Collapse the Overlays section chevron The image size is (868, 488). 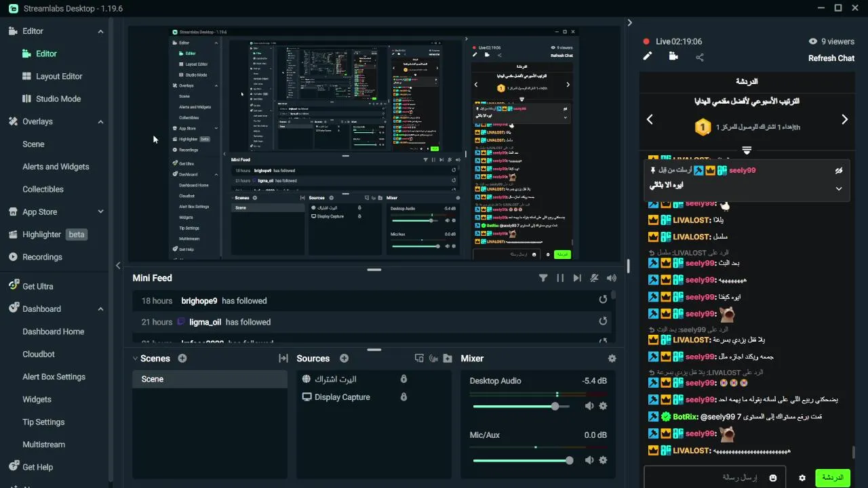pyautogui.click(x=100, y=122)
